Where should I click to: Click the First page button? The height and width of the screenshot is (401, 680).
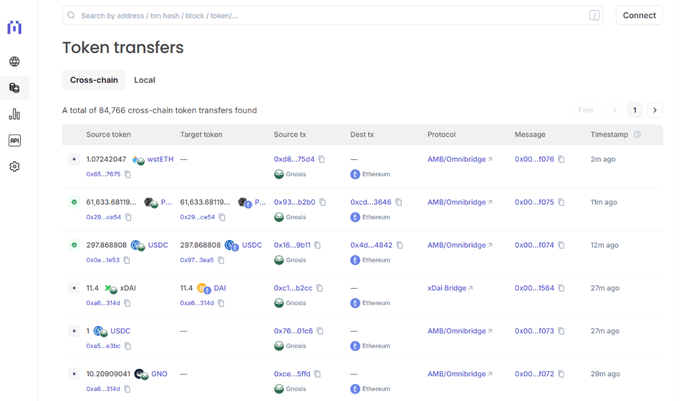click(585, 110)
